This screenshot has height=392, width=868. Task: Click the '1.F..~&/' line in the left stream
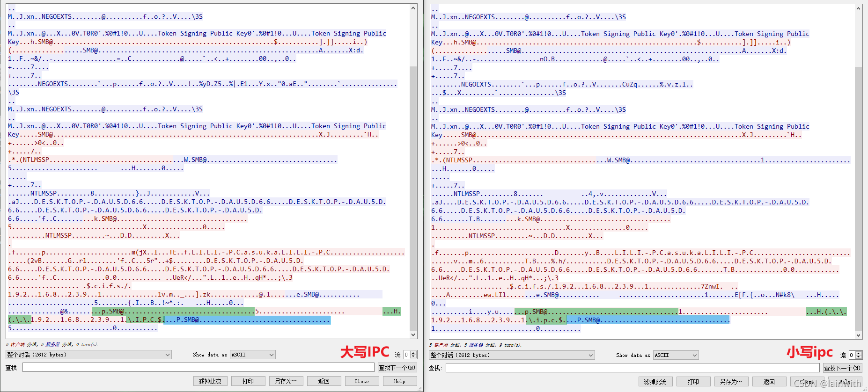(x=152, y=58)
